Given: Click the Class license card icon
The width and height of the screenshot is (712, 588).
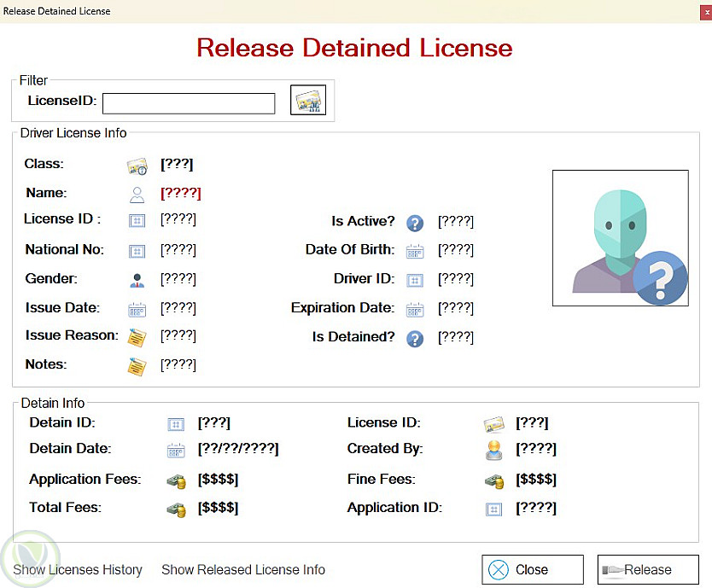Looking at the screenshot, I should coord(137,166).
